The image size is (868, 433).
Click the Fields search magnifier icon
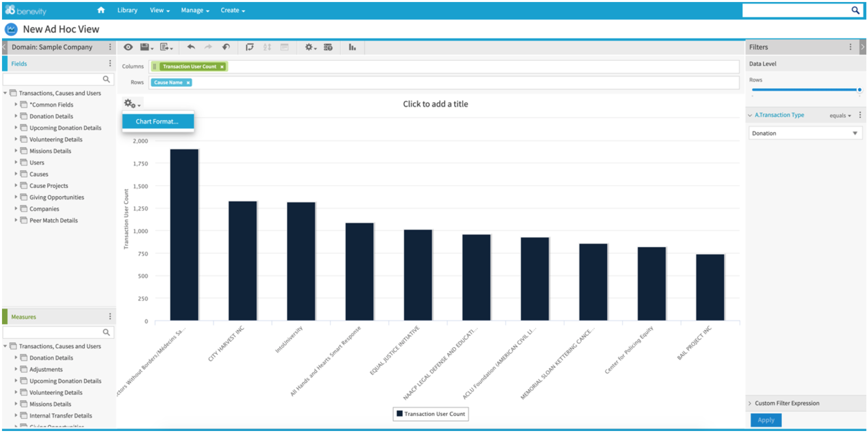pyautogui.click(x=106, y=79)
